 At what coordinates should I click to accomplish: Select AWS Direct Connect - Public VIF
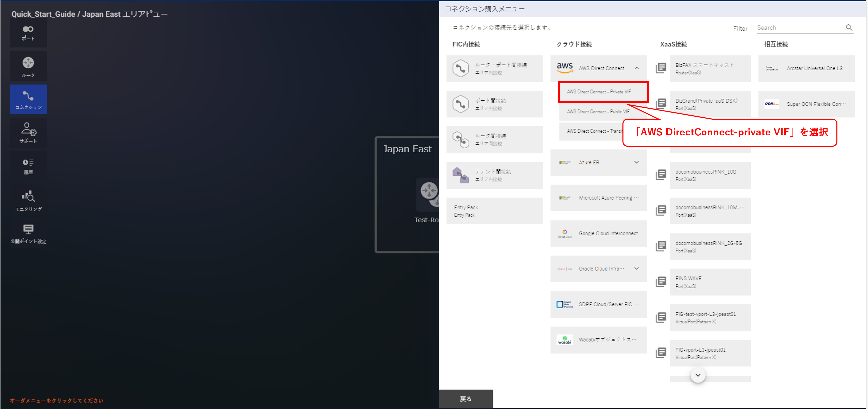point(598,112)
